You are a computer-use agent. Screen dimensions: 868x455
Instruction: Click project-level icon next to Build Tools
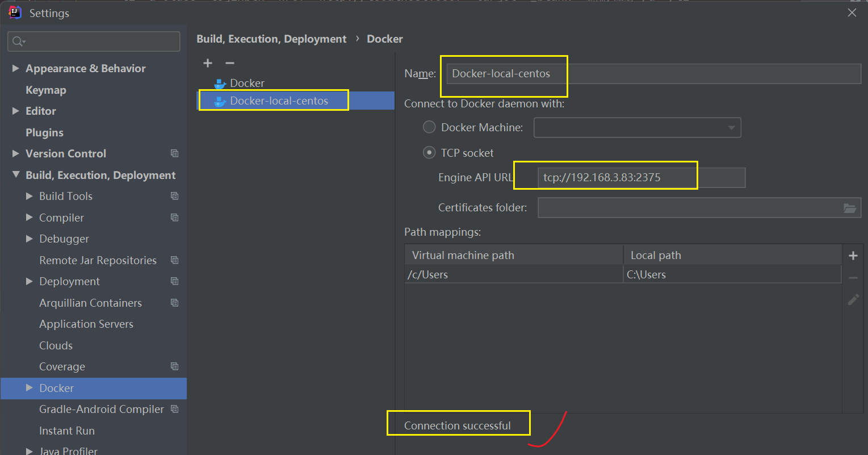tap(174, 196)
